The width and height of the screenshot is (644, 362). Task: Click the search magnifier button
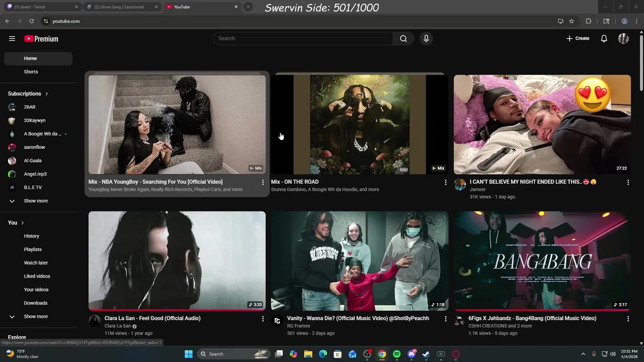point(404,39)
